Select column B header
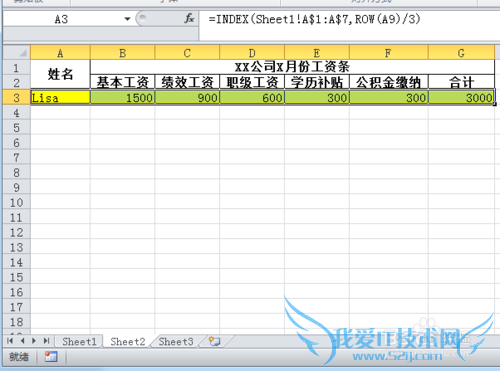The width and height of the screenshot is (500, 371). (x=122, y=53)
